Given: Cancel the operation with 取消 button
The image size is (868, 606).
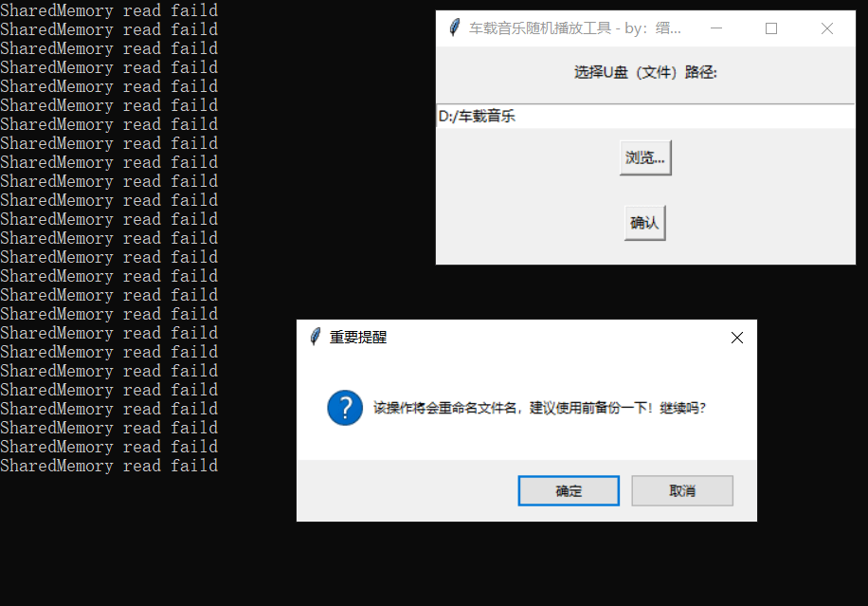Looking at the screenshot, I should [682, 491].
